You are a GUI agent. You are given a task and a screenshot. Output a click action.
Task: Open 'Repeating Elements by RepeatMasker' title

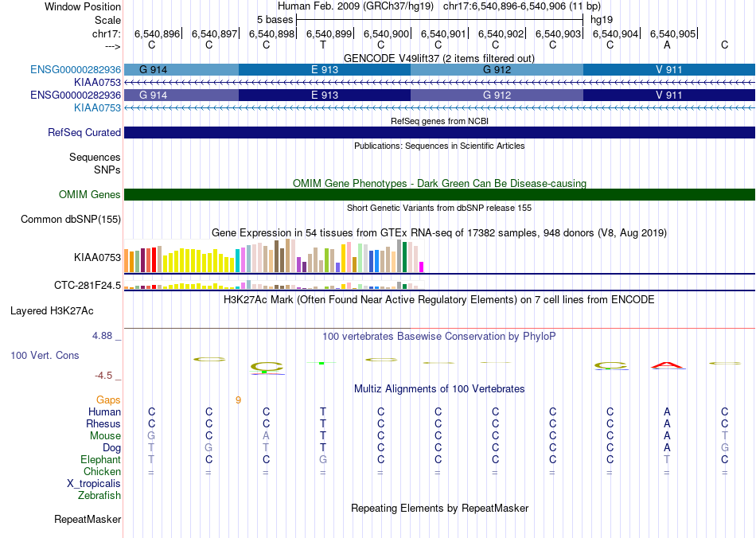(439, 508)
